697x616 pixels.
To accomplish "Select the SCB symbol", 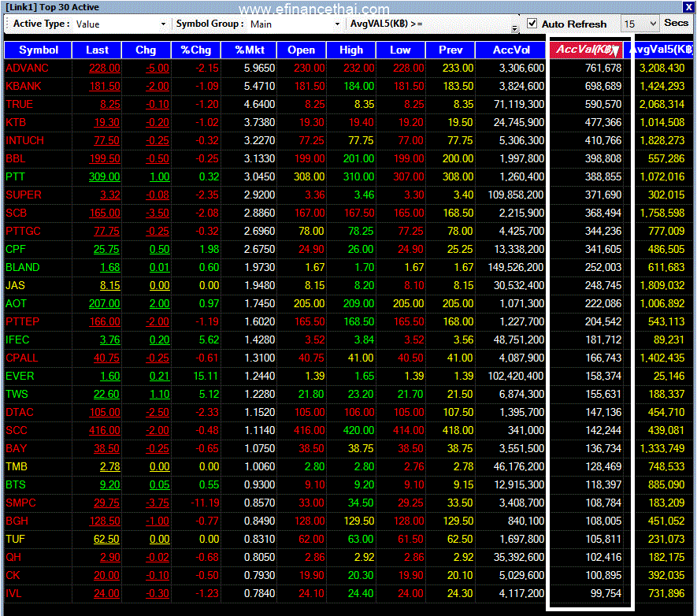I will (x=17, y=213).
